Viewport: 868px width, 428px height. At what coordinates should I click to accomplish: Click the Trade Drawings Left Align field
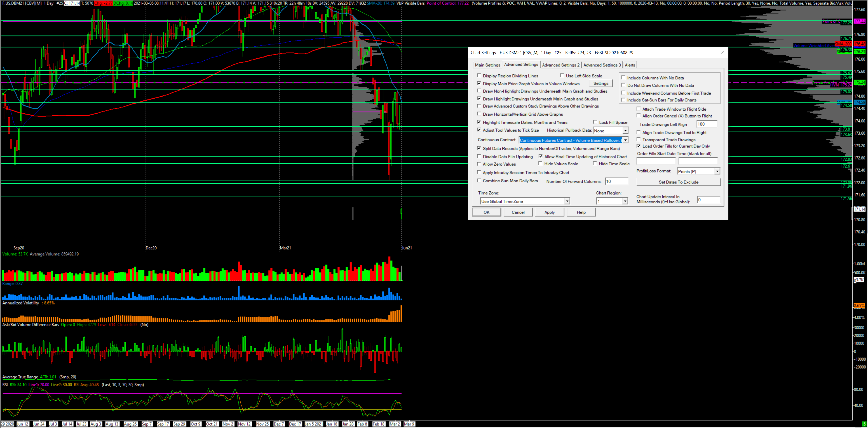pyautogui.click(x=706, y=124)
